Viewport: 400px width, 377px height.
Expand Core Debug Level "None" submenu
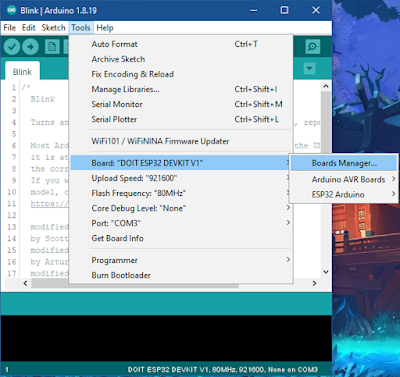click(x=181, y=208)
